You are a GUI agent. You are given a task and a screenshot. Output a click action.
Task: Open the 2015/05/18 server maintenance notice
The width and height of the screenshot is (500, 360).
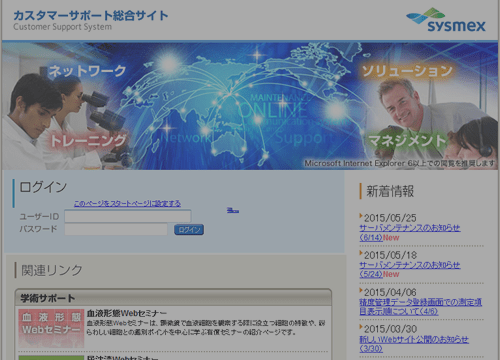click(x=410, y=270)
